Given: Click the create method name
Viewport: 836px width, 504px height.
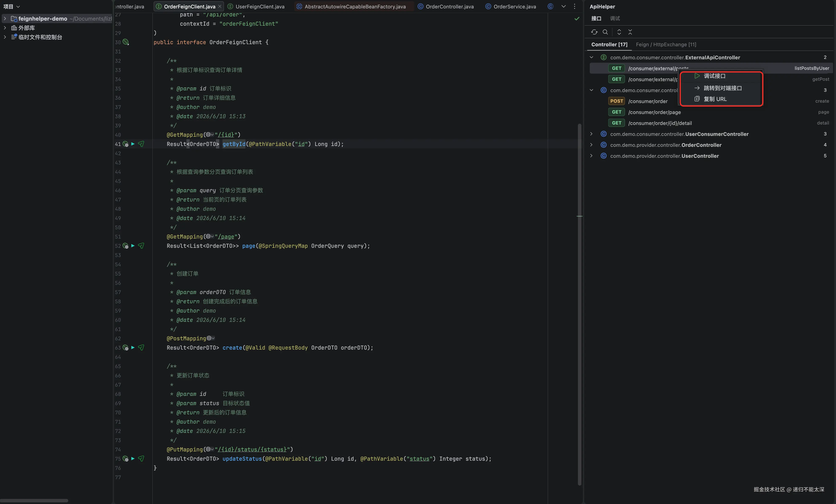Looking at the screenshot, I should tap(232, 348).
